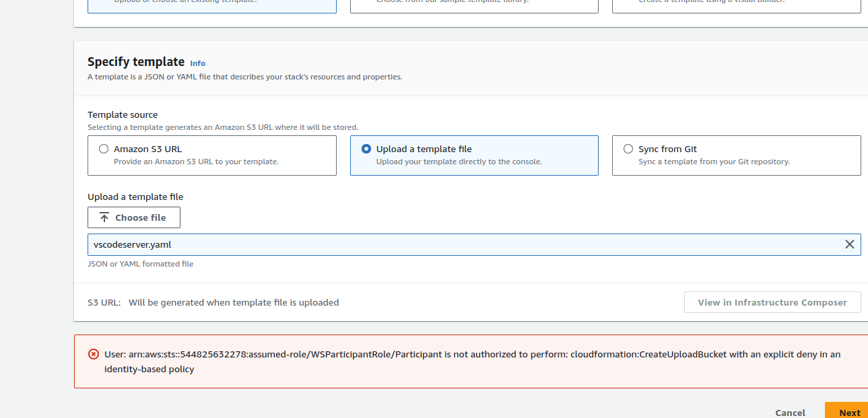868x418 pixels.
Task: Click the Cancel button
Action: pos(790,413)
